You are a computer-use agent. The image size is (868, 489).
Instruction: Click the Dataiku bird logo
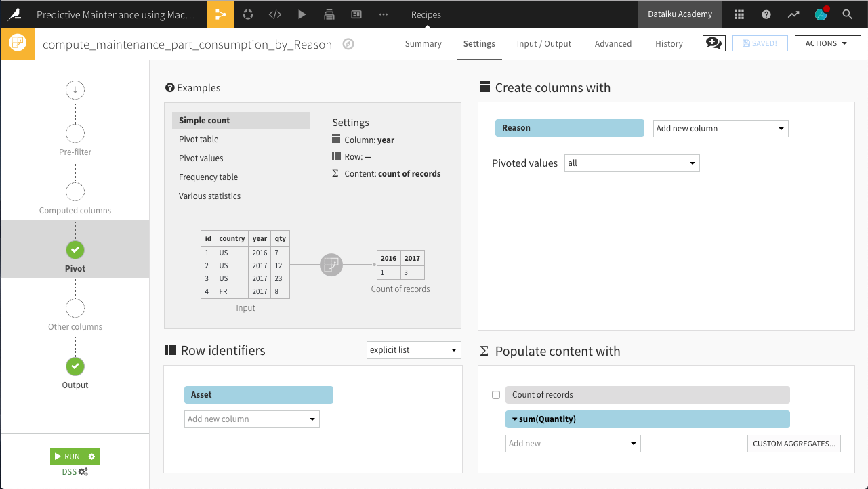pyautogui.click(x=14, y=14)
